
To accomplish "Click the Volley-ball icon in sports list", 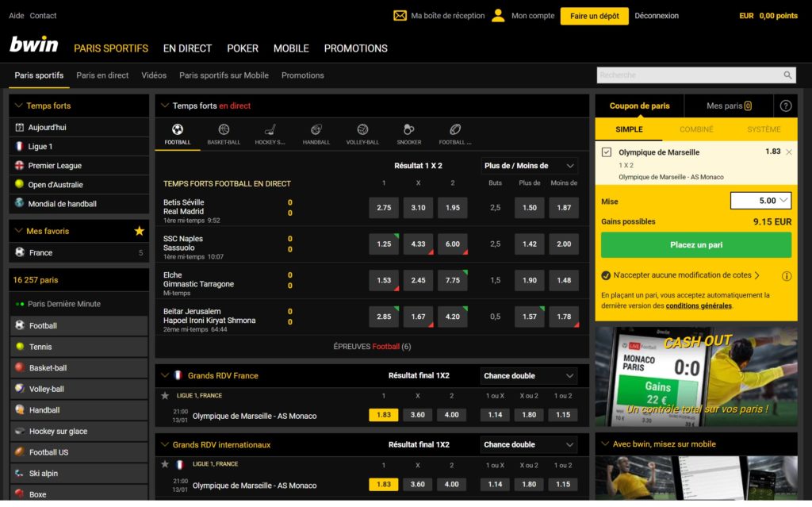I will 20,388.
